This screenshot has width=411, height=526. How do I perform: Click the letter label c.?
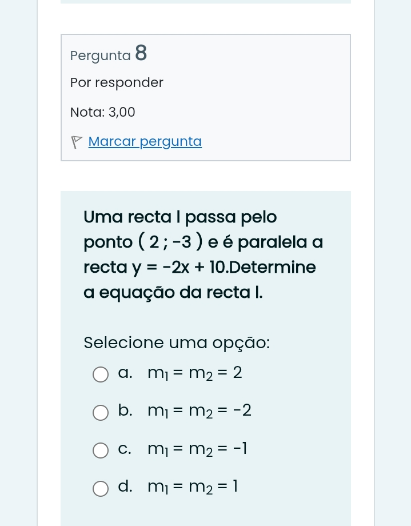[x=124, y=449]
